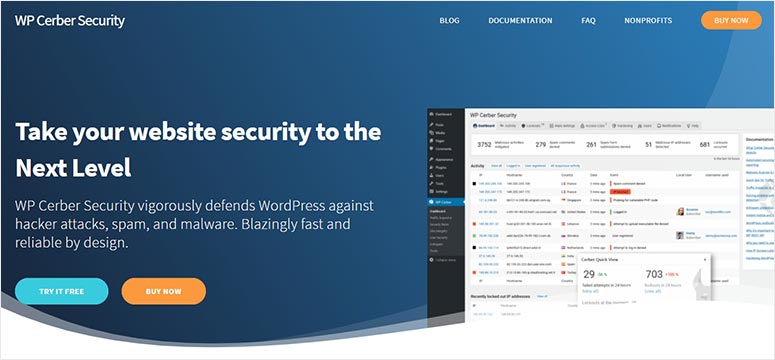The image size is (775, 360).
Task: Collapse the Cerber Quick View widget arrow
Action: point(705,259)
